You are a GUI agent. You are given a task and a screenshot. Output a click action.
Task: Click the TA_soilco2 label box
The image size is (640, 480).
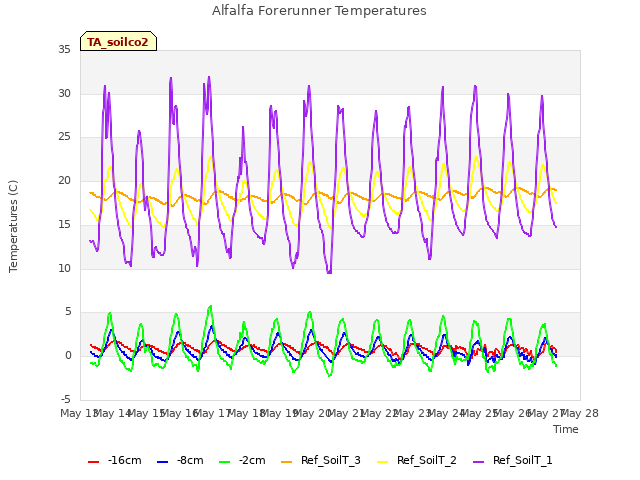click(x=118, y=41)
